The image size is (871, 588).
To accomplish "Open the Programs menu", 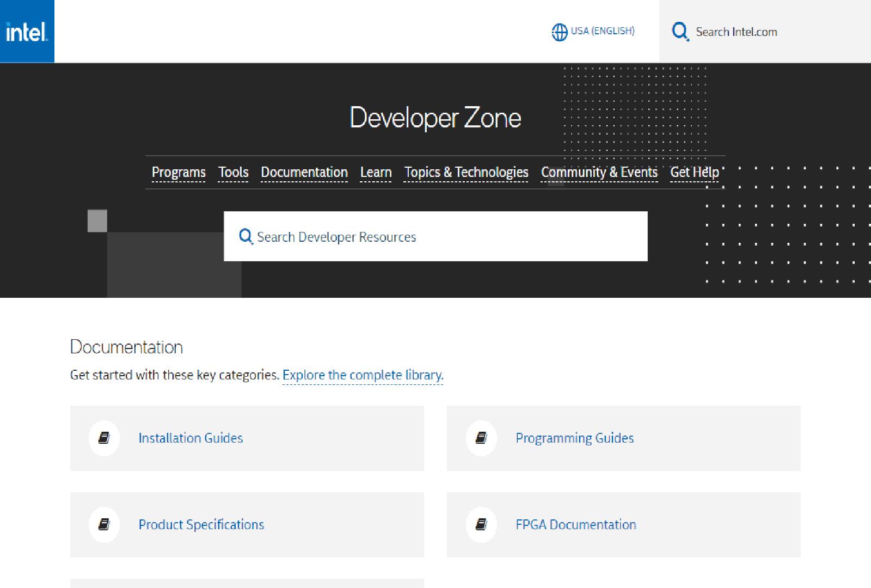I will pos(179,173).
